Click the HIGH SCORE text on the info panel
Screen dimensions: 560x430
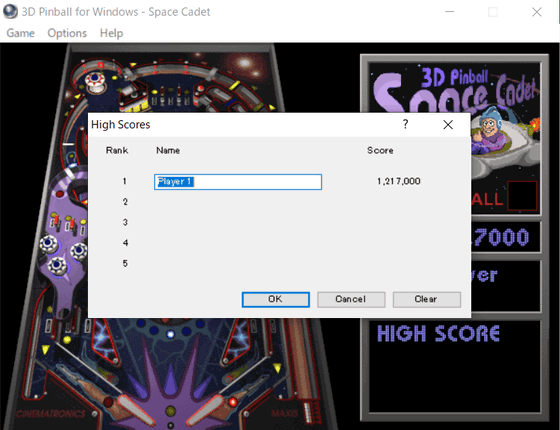click(x=438, y=334)
